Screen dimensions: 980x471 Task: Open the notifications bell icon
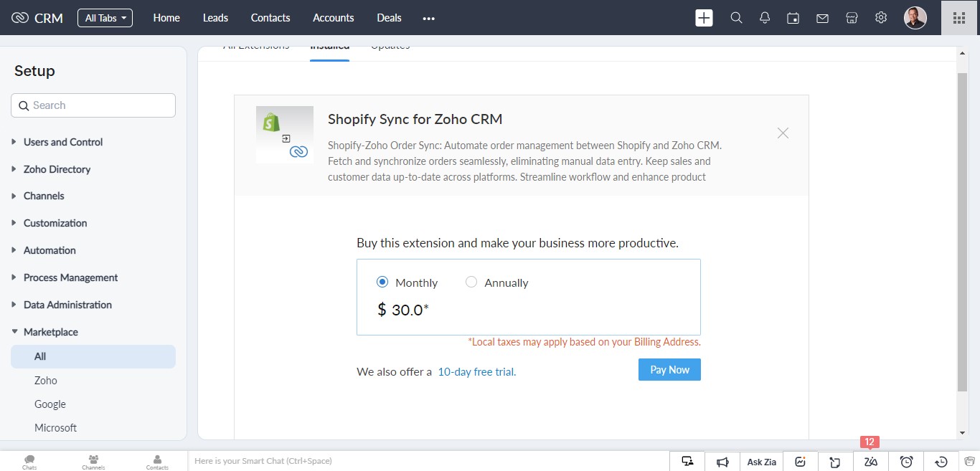click(765, 18)
